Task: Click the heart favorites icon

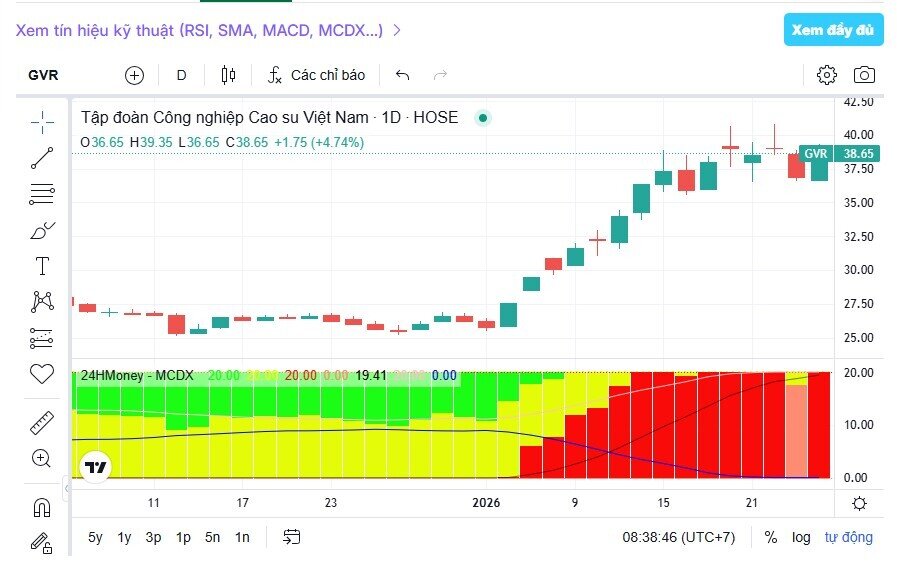Action: [x=42, y=374]
